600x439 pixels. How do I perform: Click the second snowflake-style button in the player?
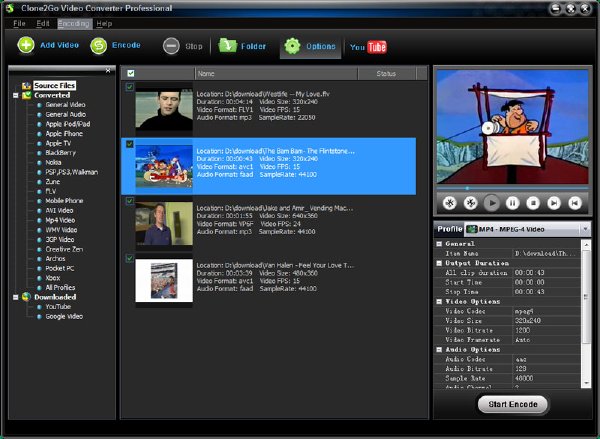pos(470,203)
